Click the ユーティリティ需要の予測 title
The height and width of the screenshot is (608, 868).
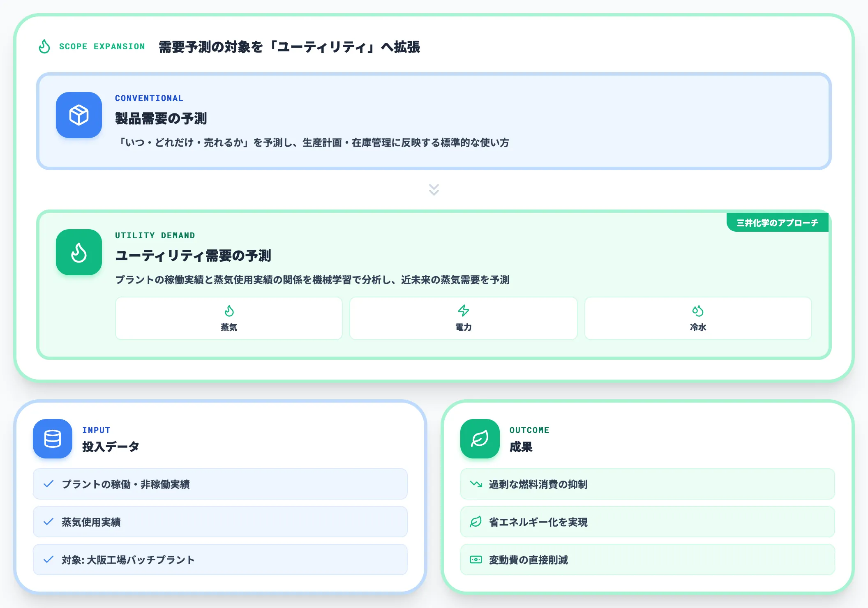(193, 256)
